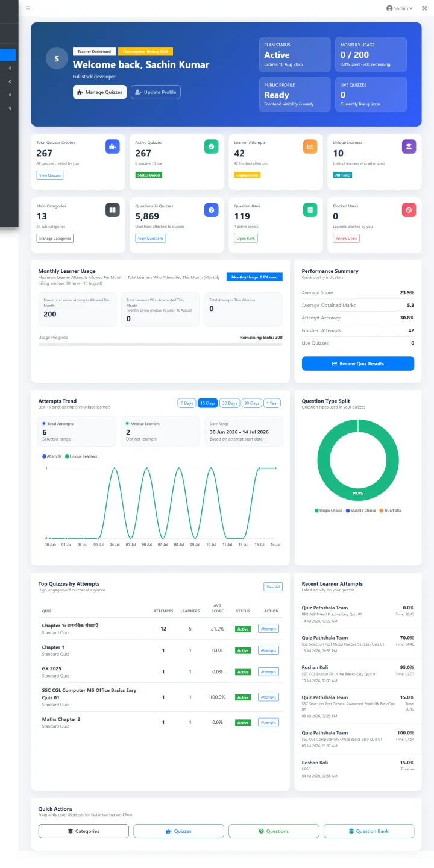
Task: Open Attempts for Chapter 1 Standard Quiz row
Action: coord(268,650)
